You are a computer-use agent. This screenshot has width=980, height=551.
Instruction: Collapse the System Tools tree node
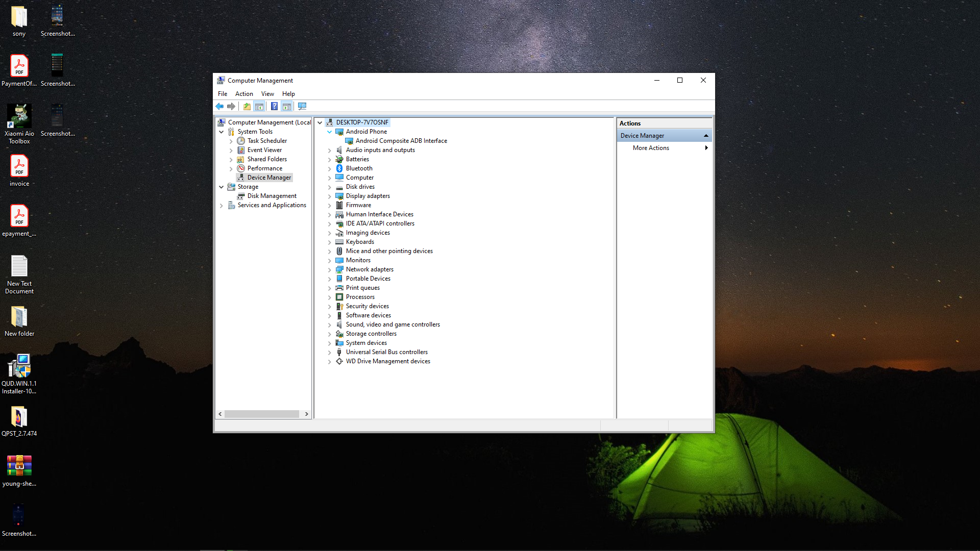coord(222,132)
